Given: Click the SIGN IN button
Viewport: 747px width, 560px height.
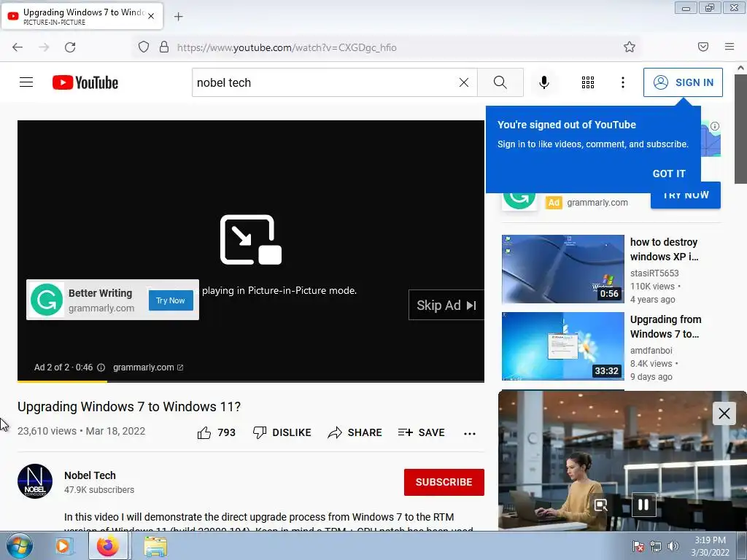Looking at the screenshot, I should (683, 82).
